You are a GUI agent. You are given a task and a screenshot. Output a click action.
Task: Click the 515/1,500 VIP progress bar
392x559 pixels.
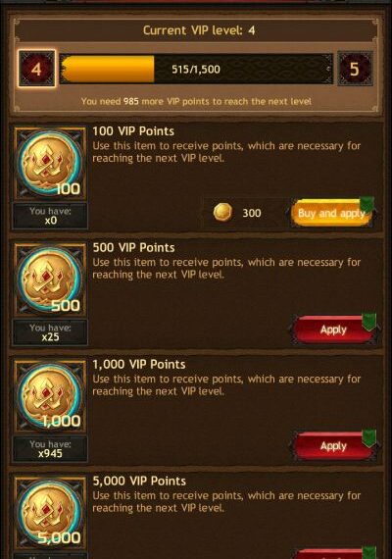click(x=196, y=69)
